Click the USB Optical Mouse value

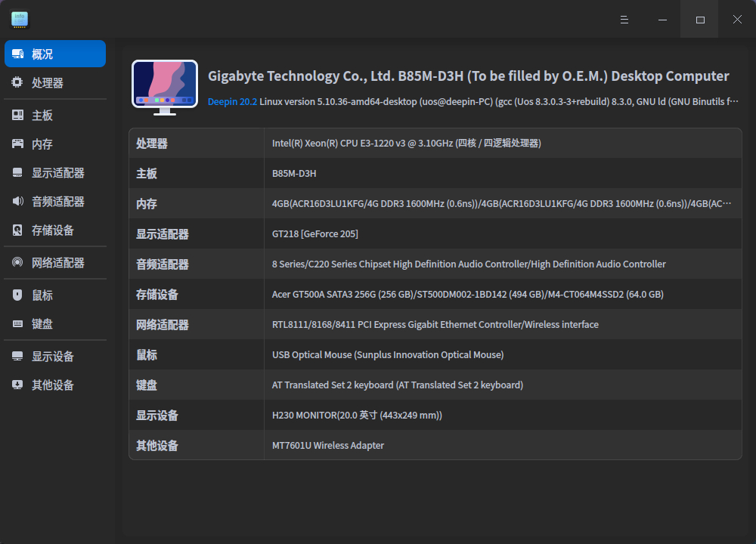(x=388, y=354)
